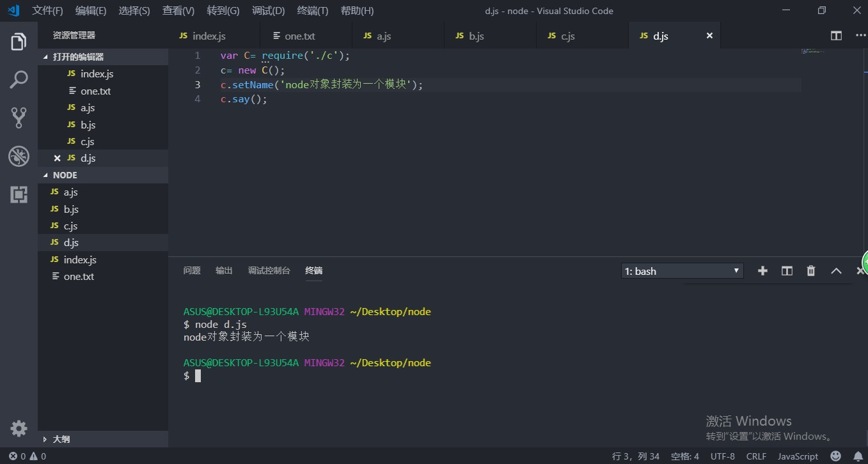
Task: Switch to the index.js editor tab
Action: pos(214,36)
